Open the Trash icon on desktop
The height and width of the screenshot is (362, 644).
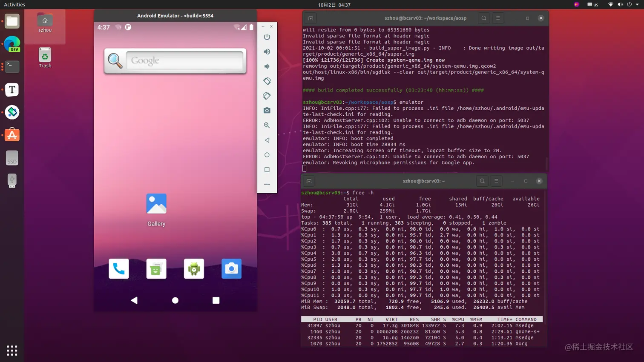point(45,57)
